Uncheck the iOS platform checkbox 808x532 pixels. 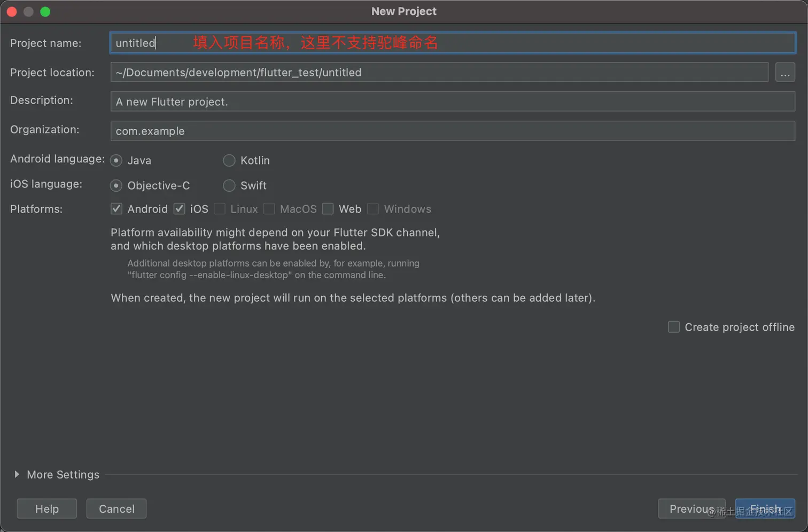pyautogui.click(x=180, y=209)
